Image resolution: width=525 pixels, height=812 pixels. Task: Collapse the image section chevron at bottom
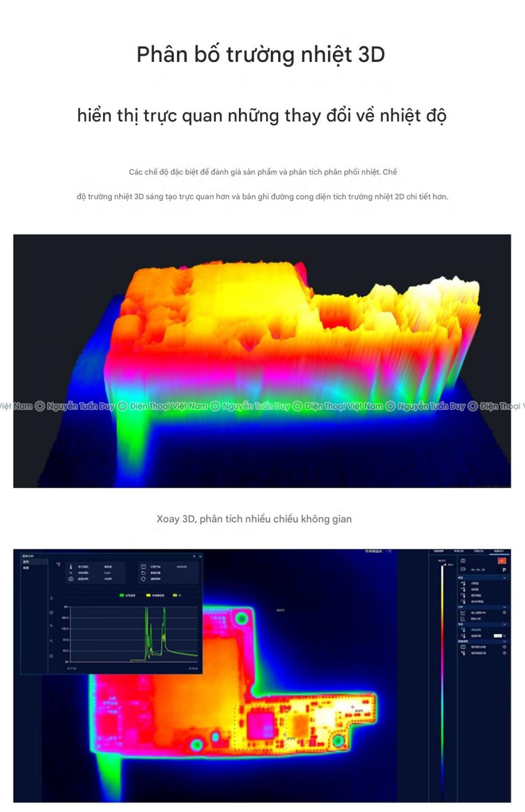coord(505,641)
